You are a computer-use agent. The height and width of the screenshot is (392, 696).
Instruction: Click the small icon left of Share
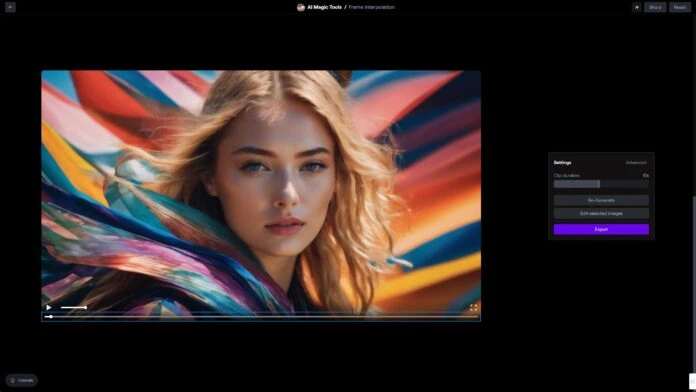point(637,7)
